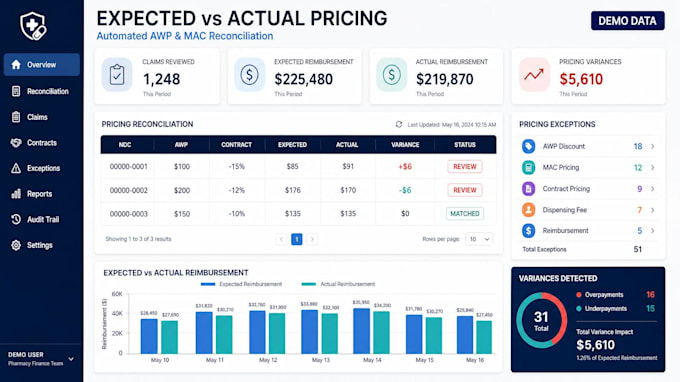Click the Reimbursement dollar icon in exceptions

pyautogui.click(x=528, y=231)
